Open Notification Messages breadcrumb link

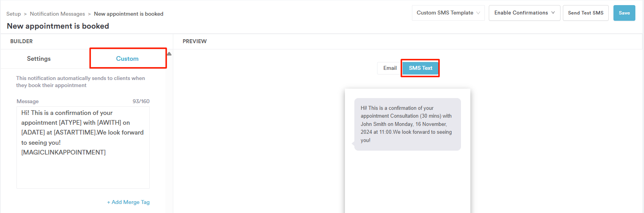(57, 14)
